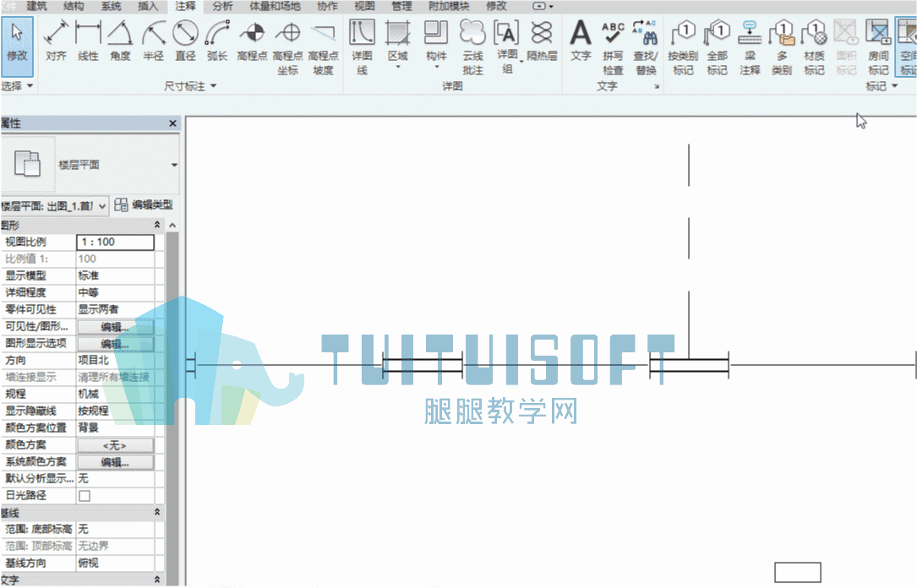Click the Display Model value 标准
The width and height of the screenshot is (917, 588).
[x=115, y=275]
